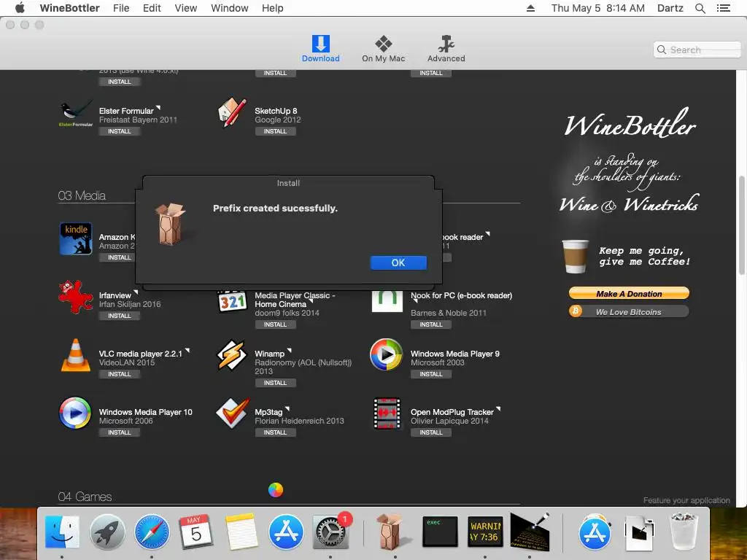Install SketchUp 8
Viewport: 747px width, 560px height.
click(x=275, y=131)
